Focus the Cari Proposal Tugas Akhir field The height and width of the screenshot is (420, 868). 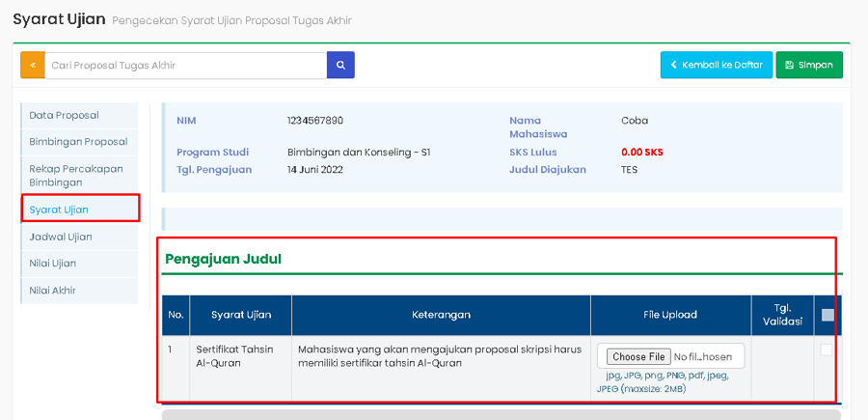[x=185, y=65]
